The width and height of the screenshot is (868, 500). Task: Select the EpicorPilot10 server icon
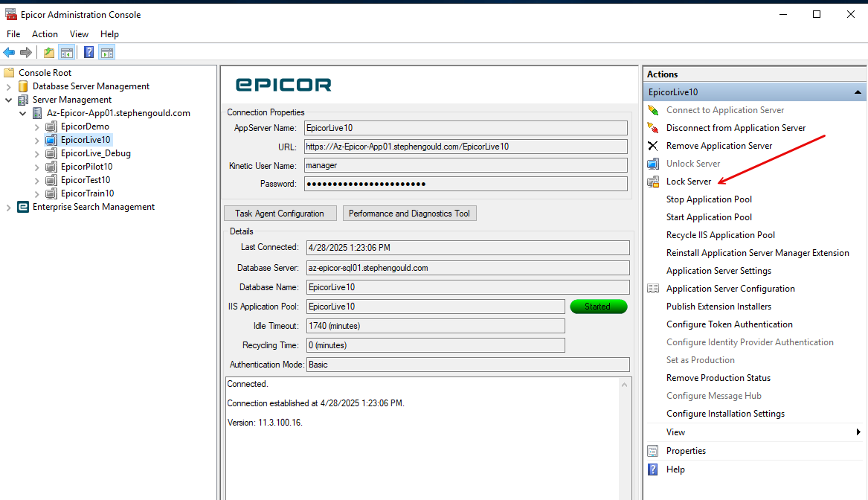(x=51, y=167)
